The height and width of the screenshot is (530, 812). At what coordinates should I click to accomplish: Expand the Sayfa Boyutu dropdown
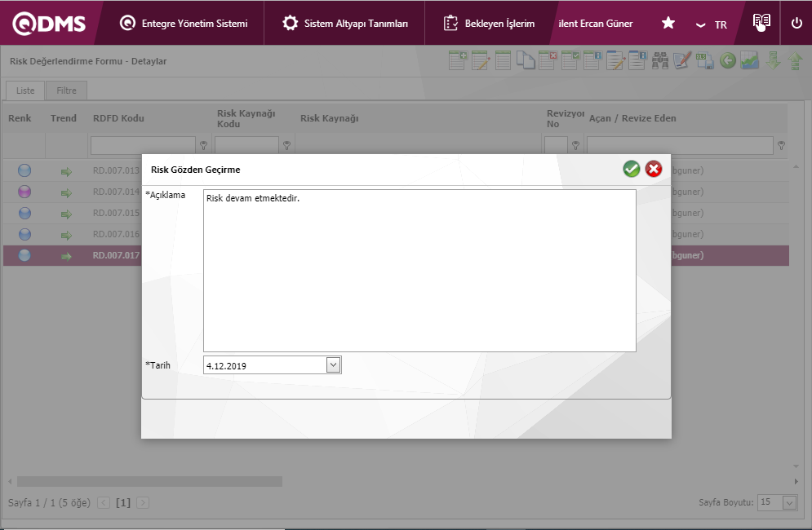pos(789,502)
